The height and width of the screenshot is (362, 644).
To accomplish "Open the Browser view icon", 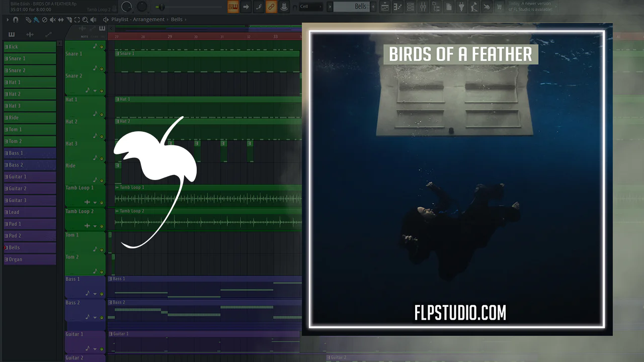I will pos(436,7).
